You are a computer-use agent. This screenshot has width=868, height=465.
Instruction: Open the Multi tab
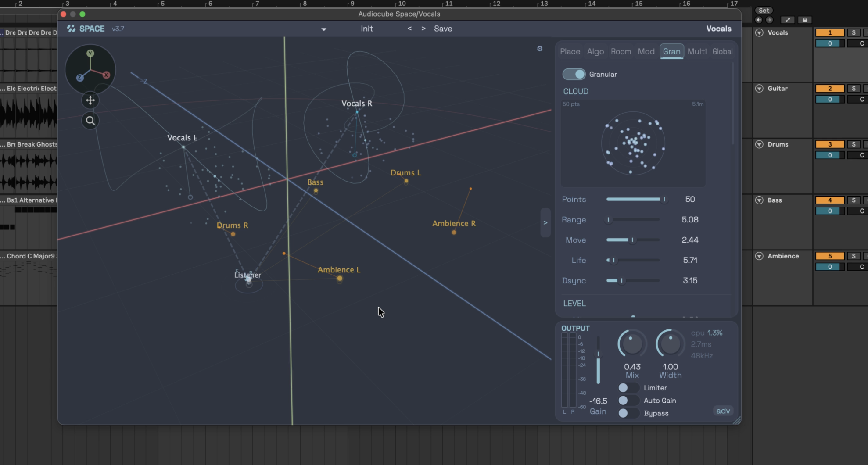tap(697, 51)
